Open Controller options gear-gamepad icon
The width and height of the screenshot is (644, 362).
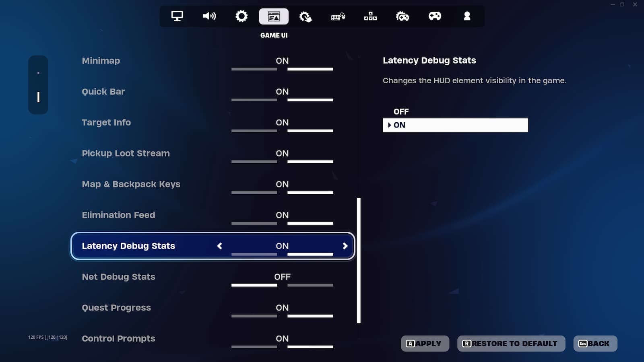[x=402, y=16]
